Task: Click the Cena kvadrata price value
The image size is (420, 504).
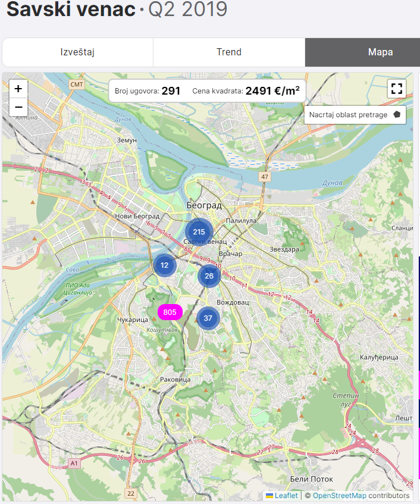Action: click(272, 91)
